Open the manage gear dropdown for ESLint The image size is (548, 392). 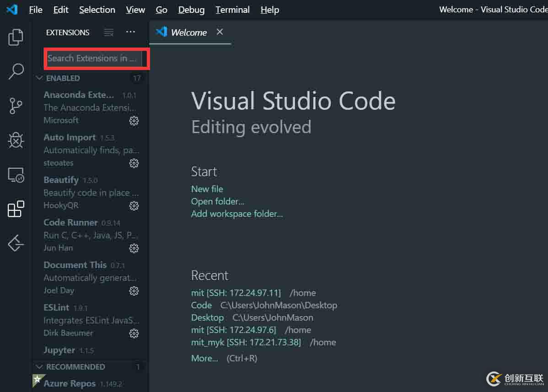coord(134,333)
